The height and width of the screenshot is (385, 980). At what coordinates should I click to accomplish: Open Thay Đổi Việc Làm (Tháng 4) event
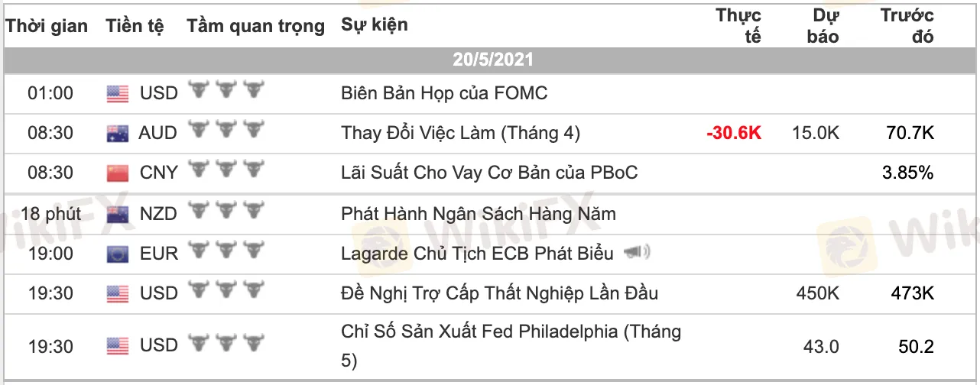point(460,134)
